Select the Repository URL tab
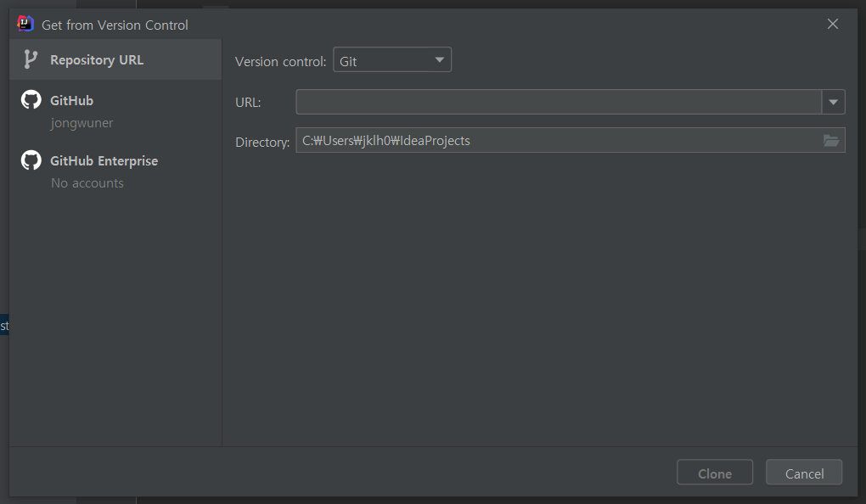866x504 pixels. pos(96,60)
